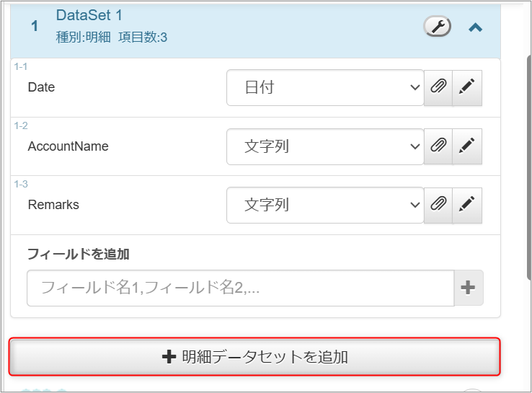Click the paperclip icon for AccountName

[x=438, y=146]
